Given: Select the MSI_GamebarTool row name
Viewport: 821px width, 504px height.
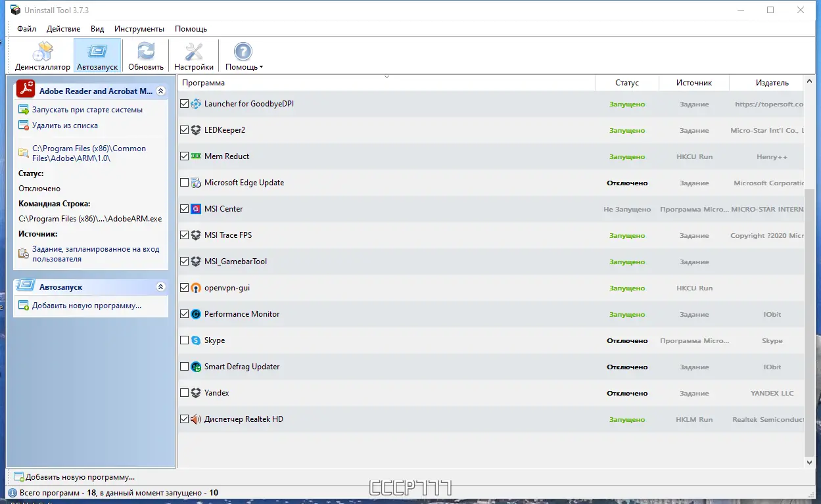Looking at the screenshot, I should [236, 262].
